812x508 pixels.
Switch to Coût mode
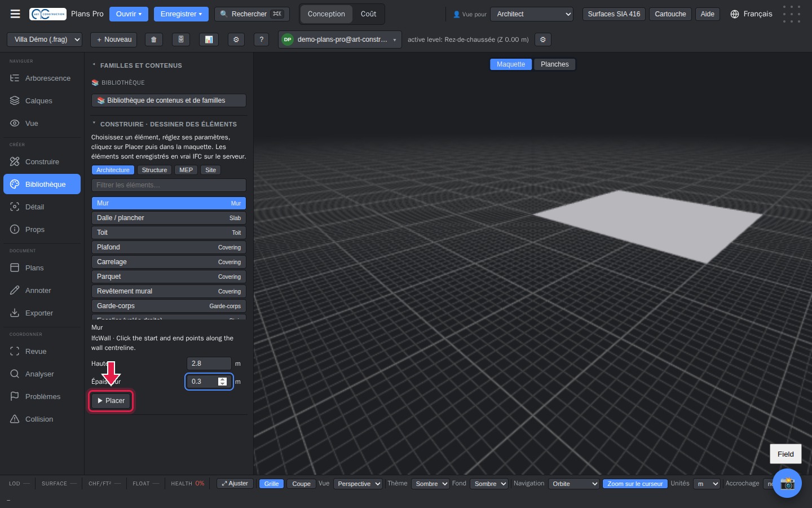[x=368, y=14]
